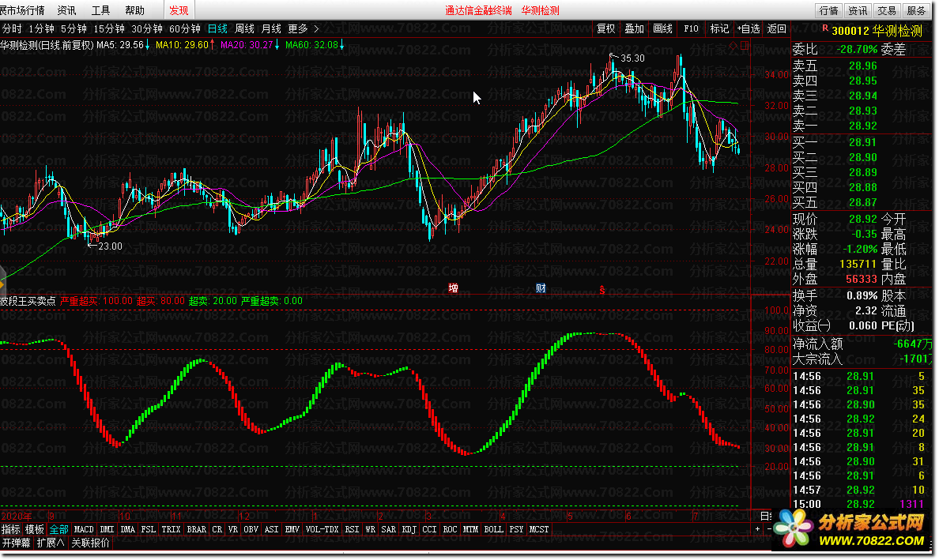Click the 标记 mark tool
939x560 pixels.
pyautogui.click(x=719, y=28)
